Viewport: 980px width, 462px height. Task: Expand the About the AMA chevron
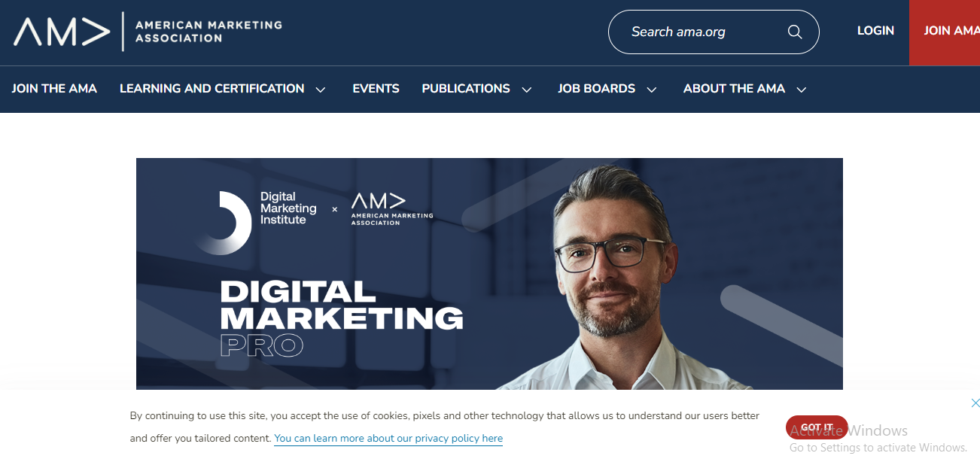click(x=802, y=90)
